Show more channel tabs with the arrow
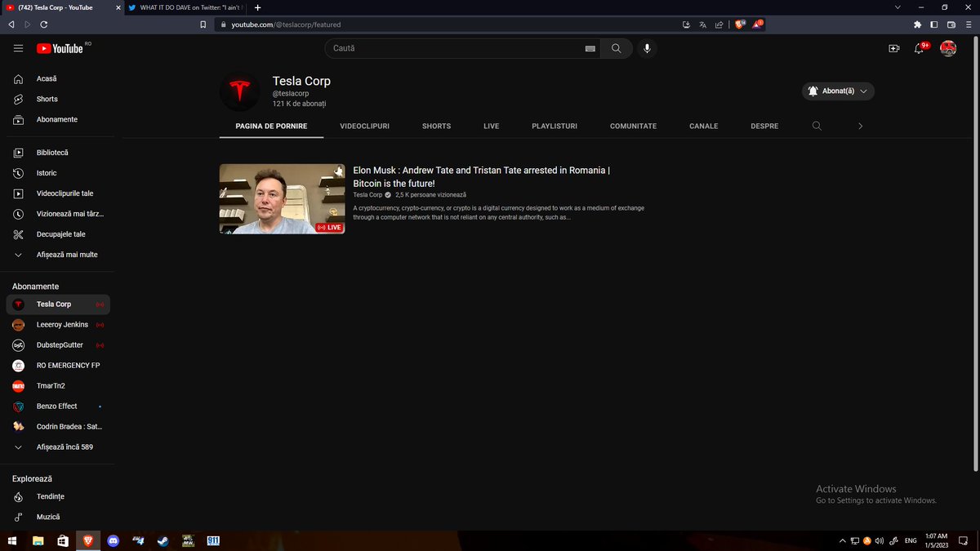The height and width of the screenshot is (551, 980). coord(860,126)
